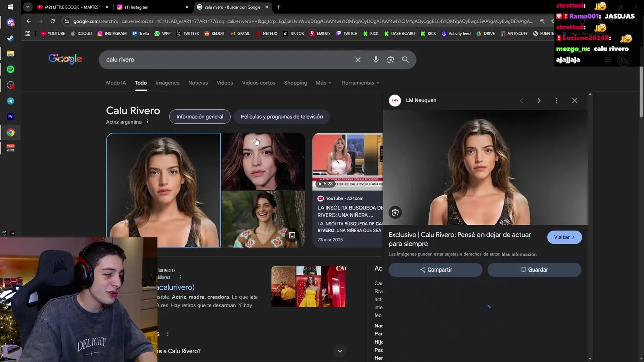The height and width of the screenshot is (362, 644).
Task: Switch to the Videos cortos tab
Action: tap(259, 83)
